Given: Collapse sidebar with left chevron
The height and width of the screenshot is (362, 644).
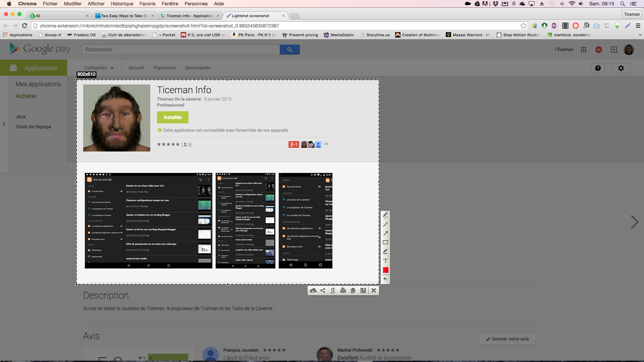Looking at the screenshot, I should click(4, 124).
